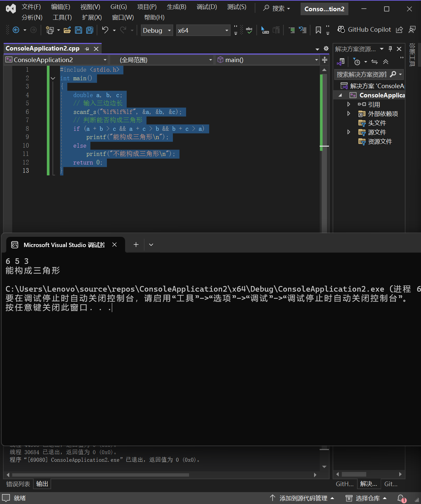
Task: Click the split editor icon beside main()
Action: pos(325,60)
